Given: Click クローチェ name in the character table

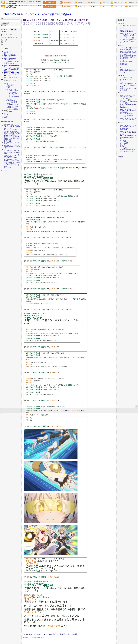Looking at the screenshot, I should [x=37, y=41].
